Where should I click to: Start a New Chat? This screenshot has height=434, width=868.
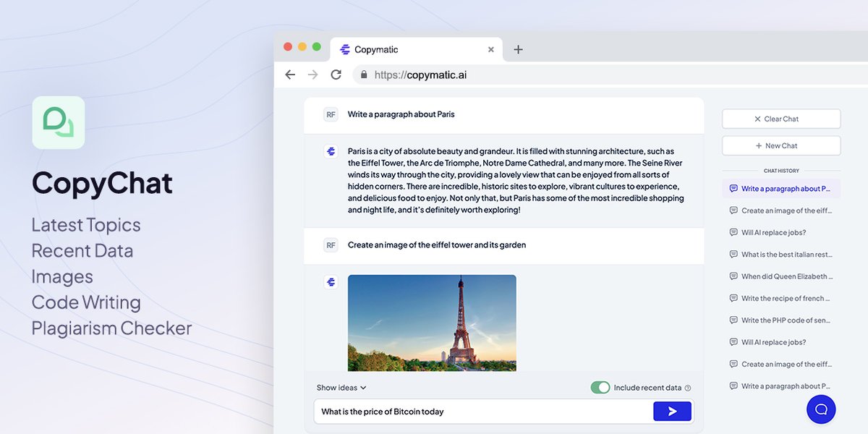[781, 145]
